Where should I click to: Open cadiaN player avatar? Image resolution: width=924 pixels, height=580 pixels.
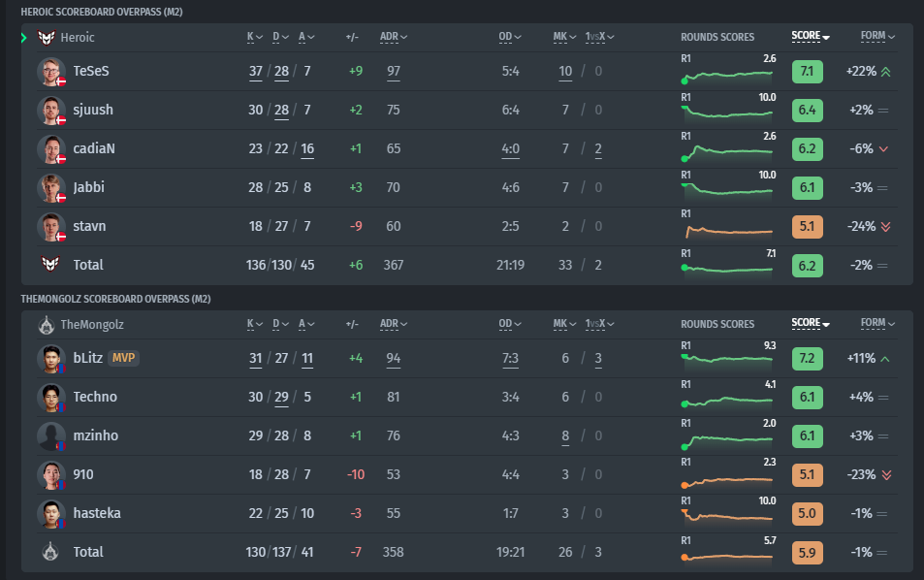pyautogui.click(x=51, y=149)
